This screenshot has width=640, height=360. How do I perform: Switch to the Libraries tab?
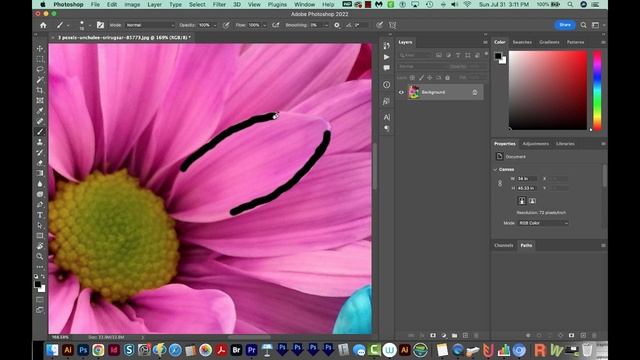point(565,144)
